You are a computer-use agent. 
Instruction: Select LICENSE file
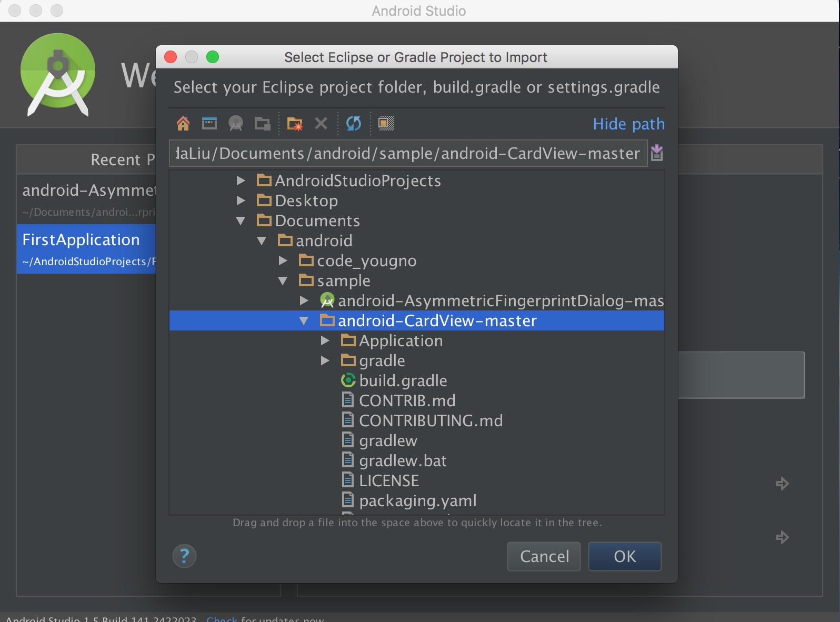tap(389, 480)
